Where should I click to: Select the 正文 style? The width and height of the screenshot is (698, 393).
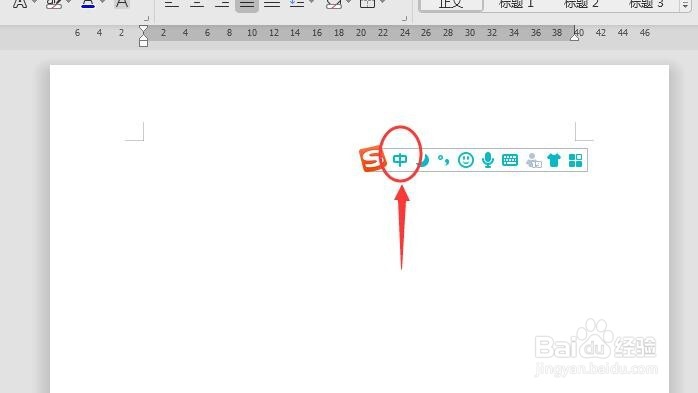[451, 4]
